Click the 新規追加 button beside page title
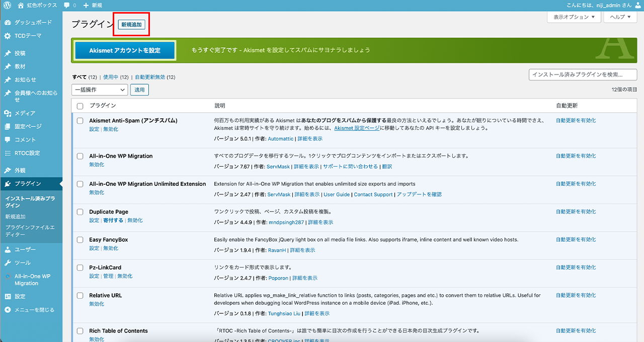The width and height of the screenshot is (644, 342). 132,25
